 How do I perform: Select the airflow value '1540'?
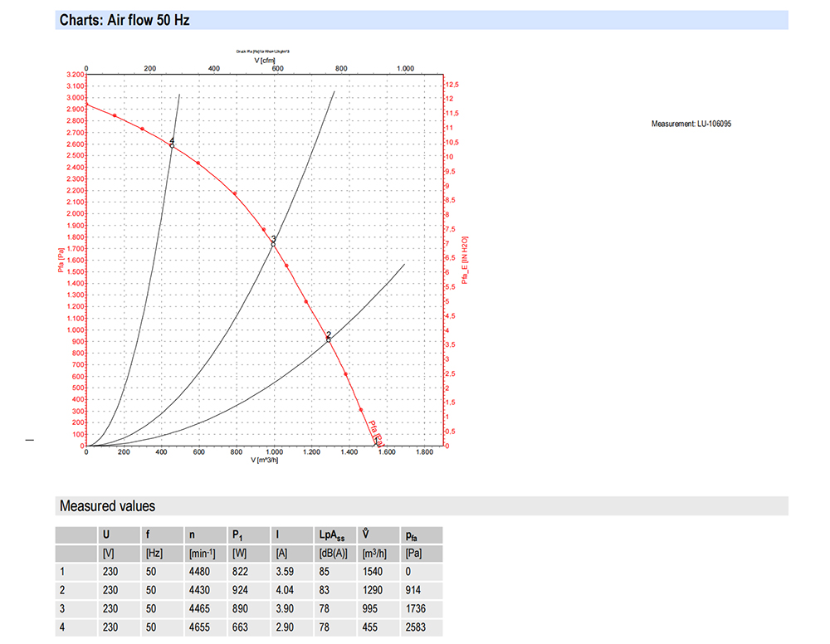[373, 572]
